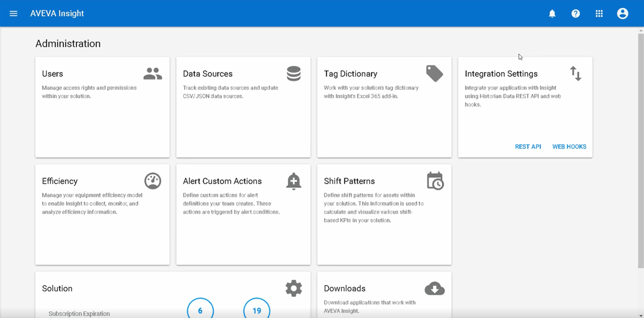Viewport: 644px width, 318px height.
Task: Open the Data Sources card title
Action: pos(208,73)
